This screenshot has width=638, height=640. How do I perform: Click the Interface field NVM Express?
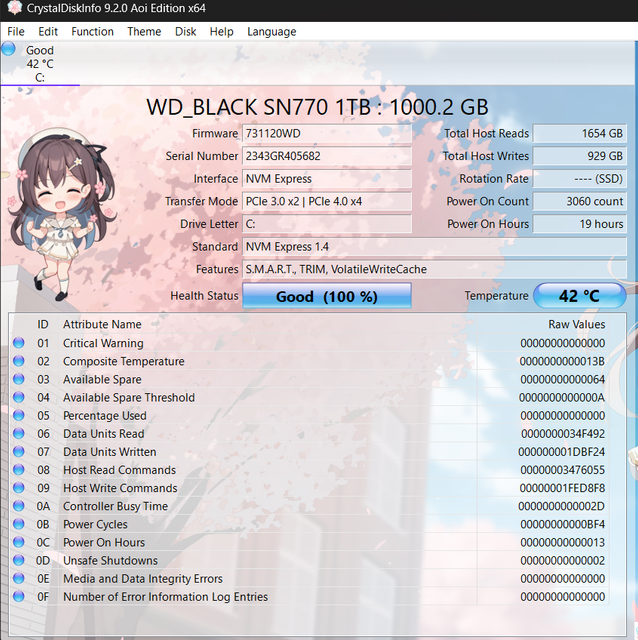tap(327, 179)
